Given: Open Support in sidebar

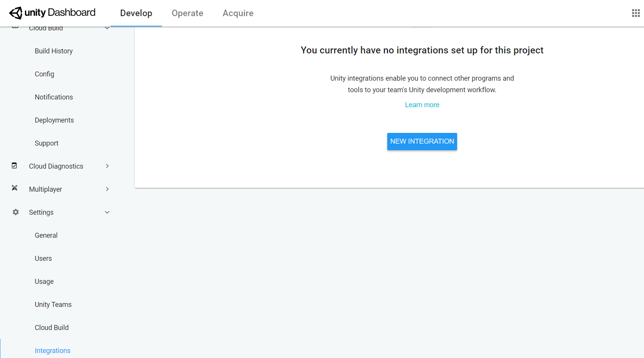Looking at the screenshot, I should [x=46, y=143].
